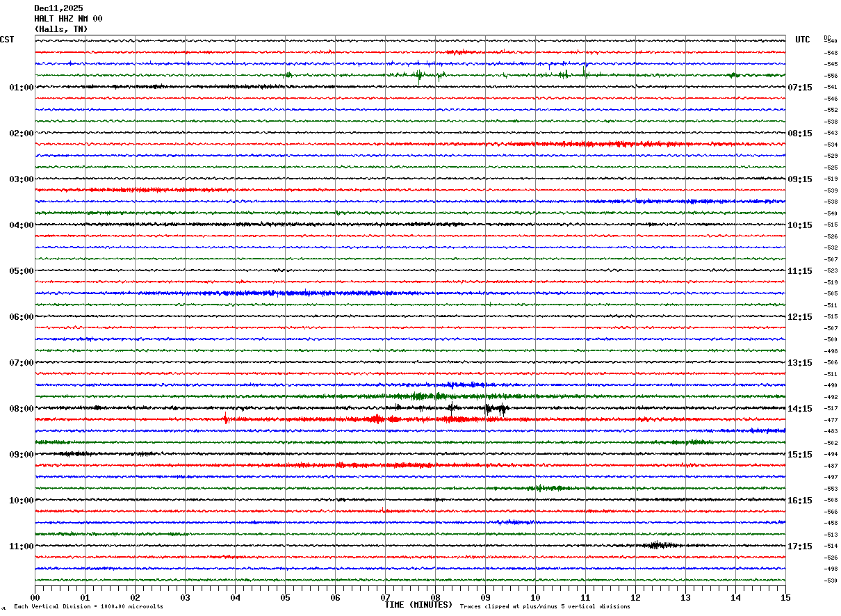
Task: Click DC offset value -483
Action: coord(831,432)
